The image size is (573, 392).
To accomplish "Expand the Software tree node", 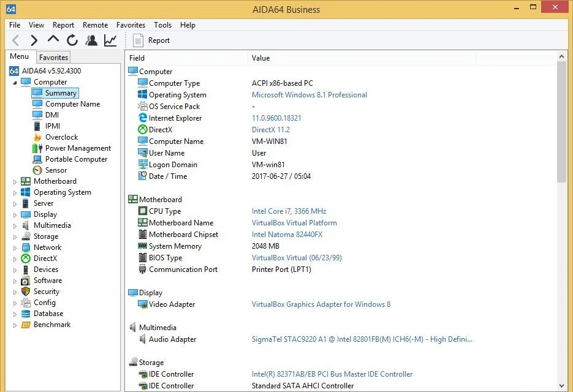I will point(15,281).
